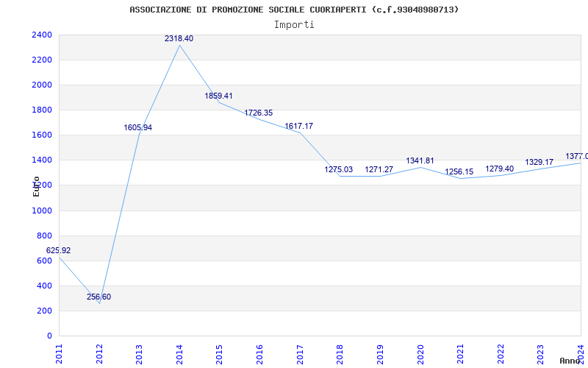Image resolution: width=588 pixels, height=368 pixels.
Task: Click the 1275.03 data label
Action: coord(339,169)
